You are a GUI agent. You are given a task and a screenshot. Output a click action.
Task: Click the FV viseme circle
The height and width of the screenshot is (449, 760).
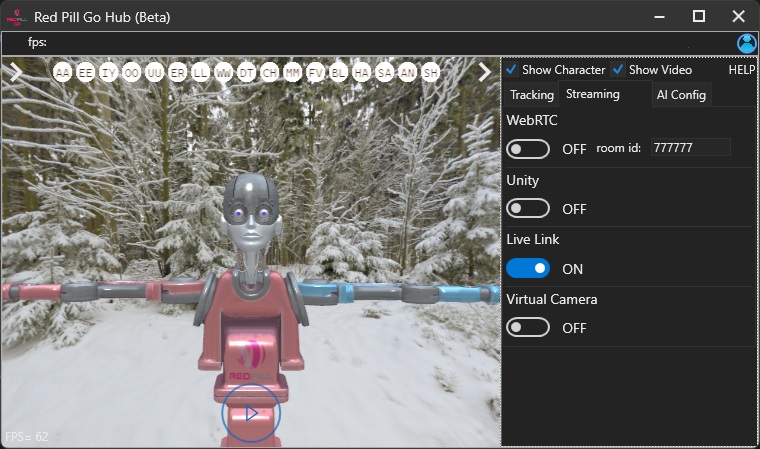point(316,73)
